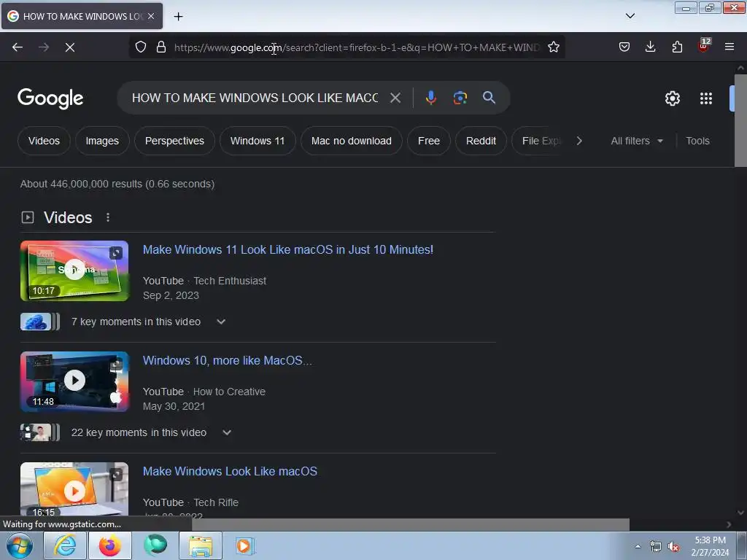Screen dimensions: 747x560
Task: Submit search with the magnifier icon
Action: (489, 98)
